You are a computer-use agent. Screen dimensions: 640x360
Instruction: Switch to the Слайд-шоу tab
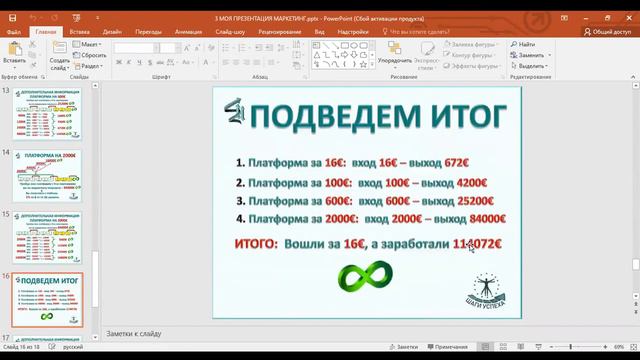(230, 32)
